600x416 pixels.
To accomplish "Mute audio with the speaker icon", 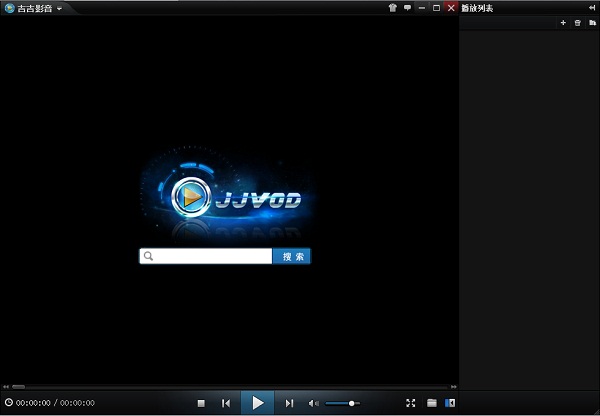I will click(x=313, y=403).
